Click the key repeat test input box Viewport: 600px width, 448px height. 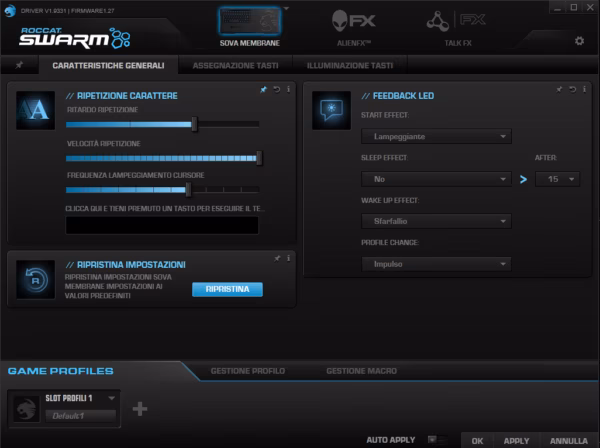[162, 225]
